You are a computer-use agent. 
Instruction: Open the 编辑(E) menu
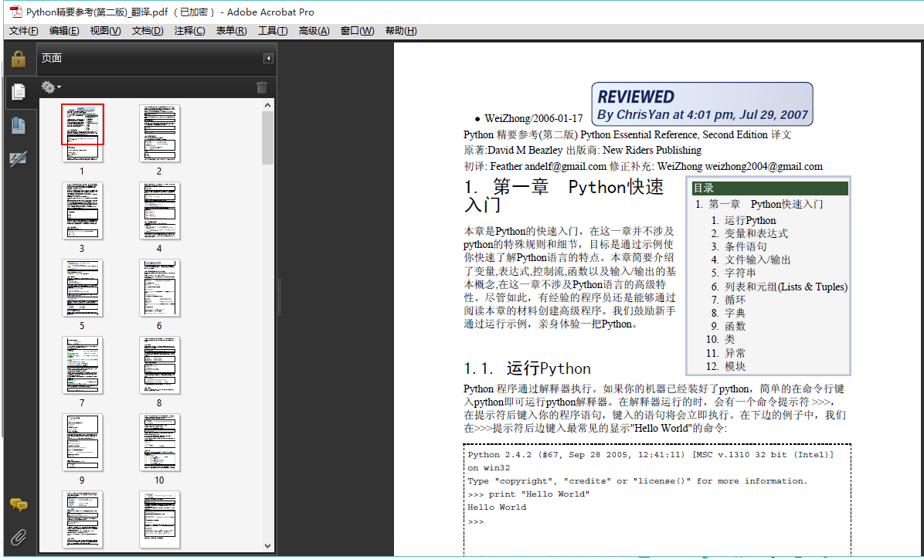pos(64,31)
